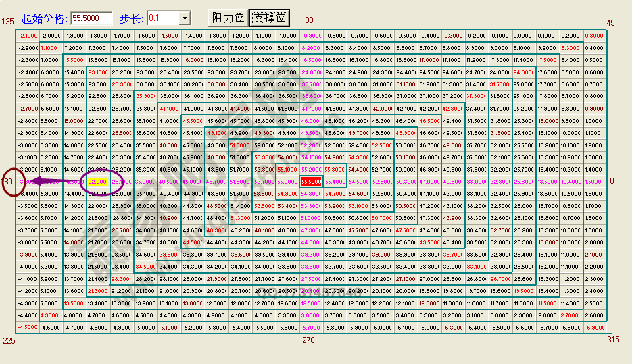
Task: Click the 225 degree corner label
Action: pyautogui.click(x=7, y=340)
